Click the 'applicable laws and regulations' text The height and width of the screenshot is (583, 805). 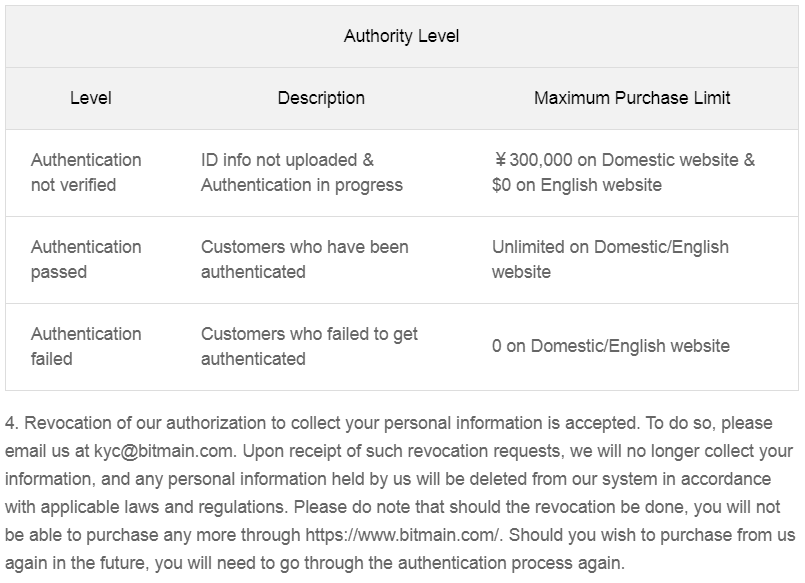[x=164, y=507]
